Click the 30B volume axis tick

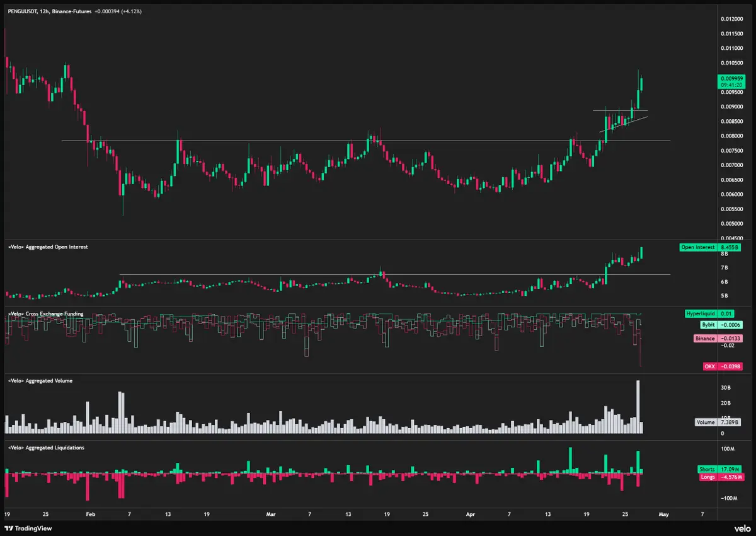coord(725,388)
